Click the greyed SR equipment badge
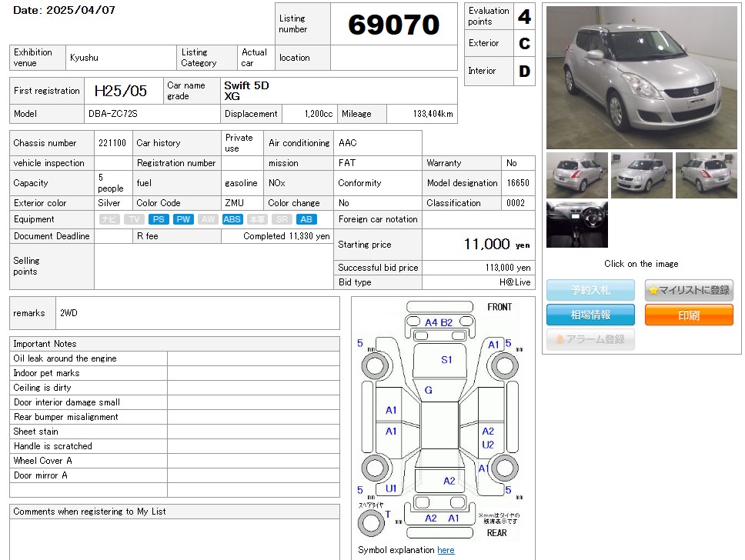This screenshot has width=745, height=560. coord(282,219)
